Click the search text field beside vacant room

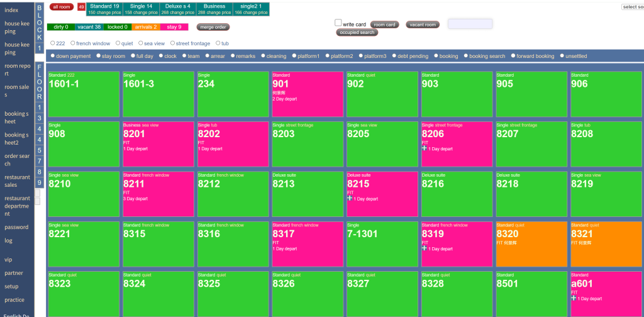point(470,24)
